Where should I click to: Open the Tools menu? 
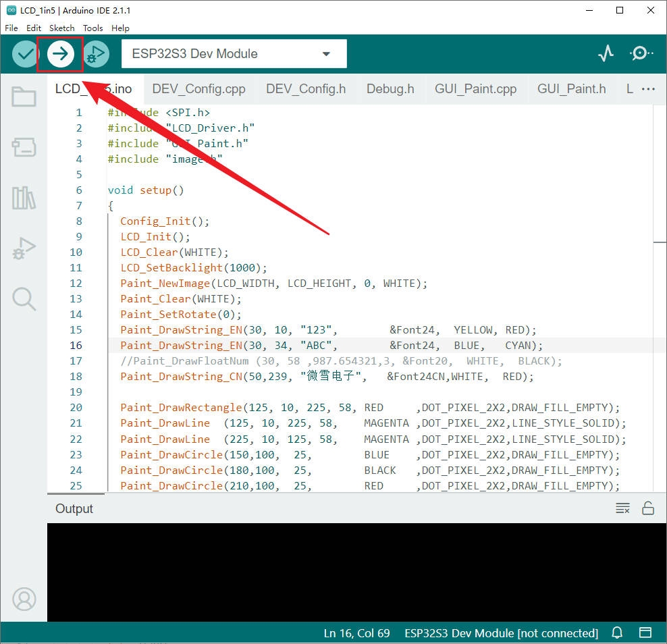click(x=92, y=28)
